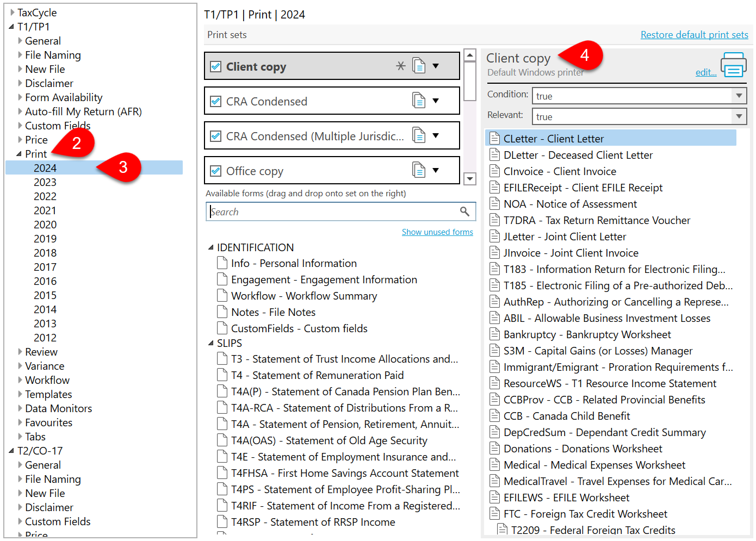Open Auto-fill My Return (AFR) options
The width and height of the screenshot is (756, 541).
click(x=83, y=111)
